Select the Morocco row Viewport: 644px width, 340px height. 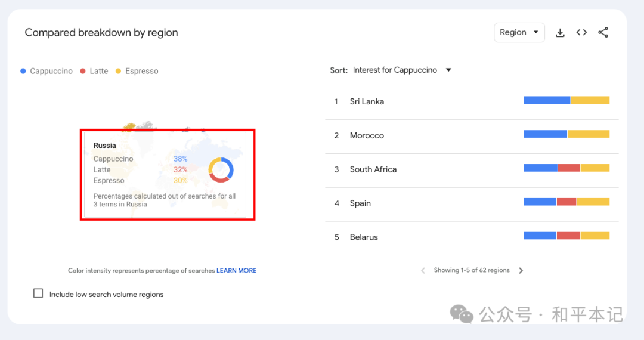(472, 135)
